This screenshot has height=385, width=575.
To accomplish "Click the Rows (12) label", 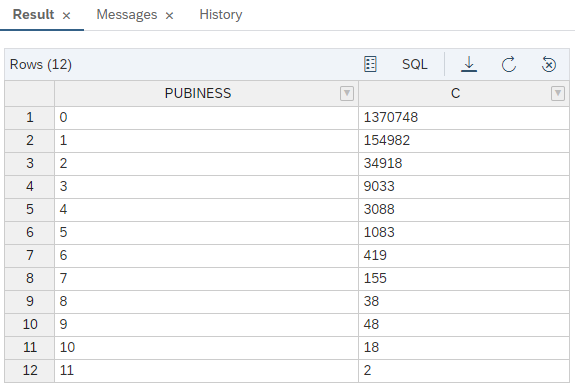I will coord(41,65).
